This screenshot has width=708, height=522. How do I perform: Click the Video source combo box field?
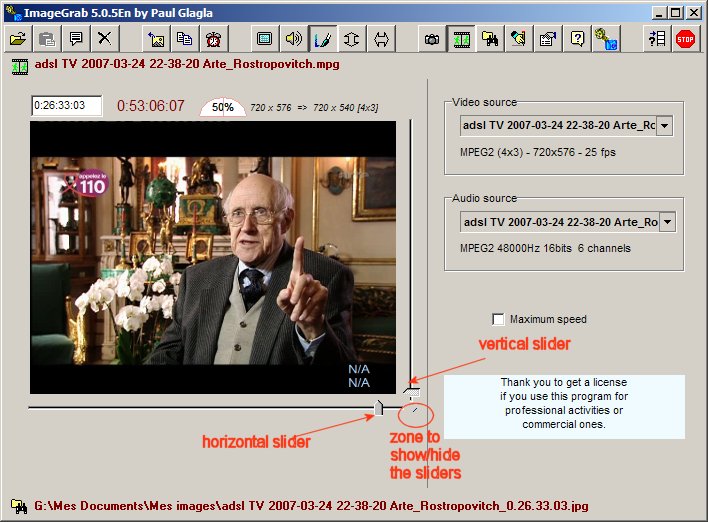pyautogui.click(x=566, y=126)
